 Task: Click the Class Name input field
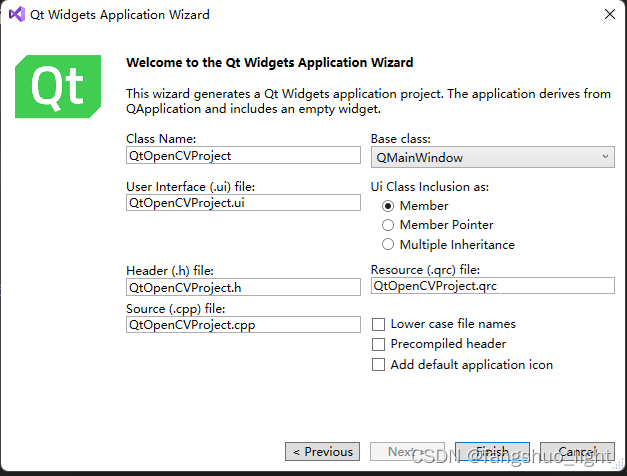pyautogui.click(x=243, y=155)
